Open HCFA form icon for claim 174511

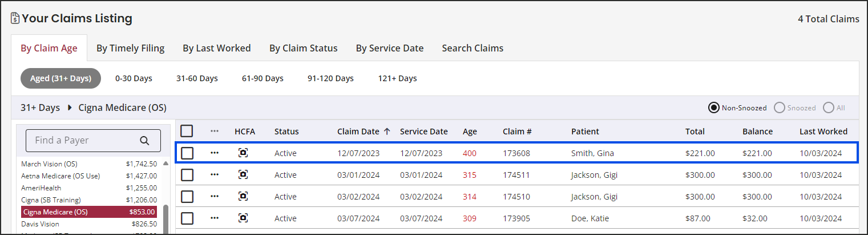(243, 175)
